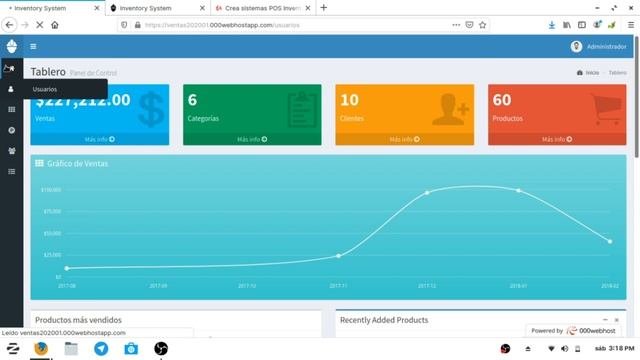Click the 2017-12 data point on the chart
640x360 pixels.
[x=427, y=193]
